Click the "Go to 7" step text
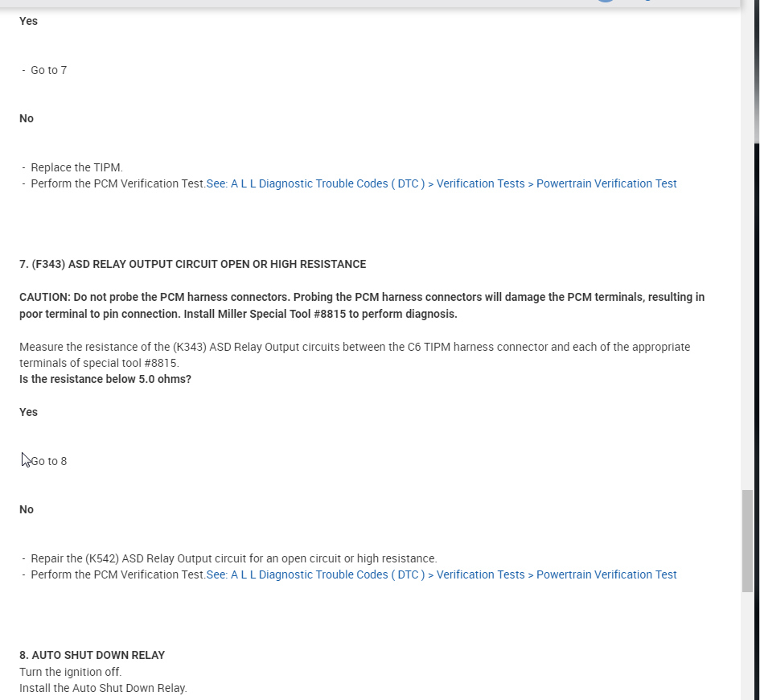Screen dimensions: 760x700 pos(49,70)
